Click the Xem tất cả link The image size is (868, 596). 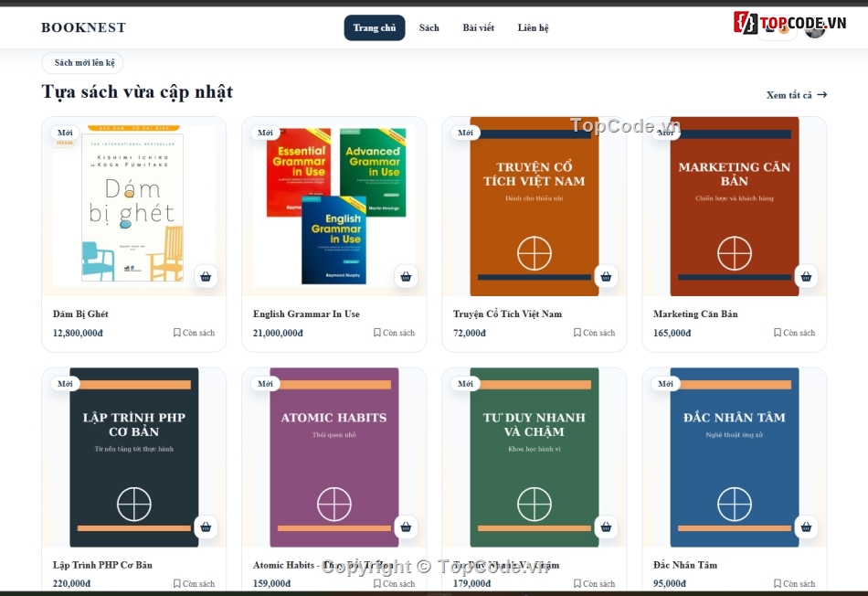click(x=797, y=95)
